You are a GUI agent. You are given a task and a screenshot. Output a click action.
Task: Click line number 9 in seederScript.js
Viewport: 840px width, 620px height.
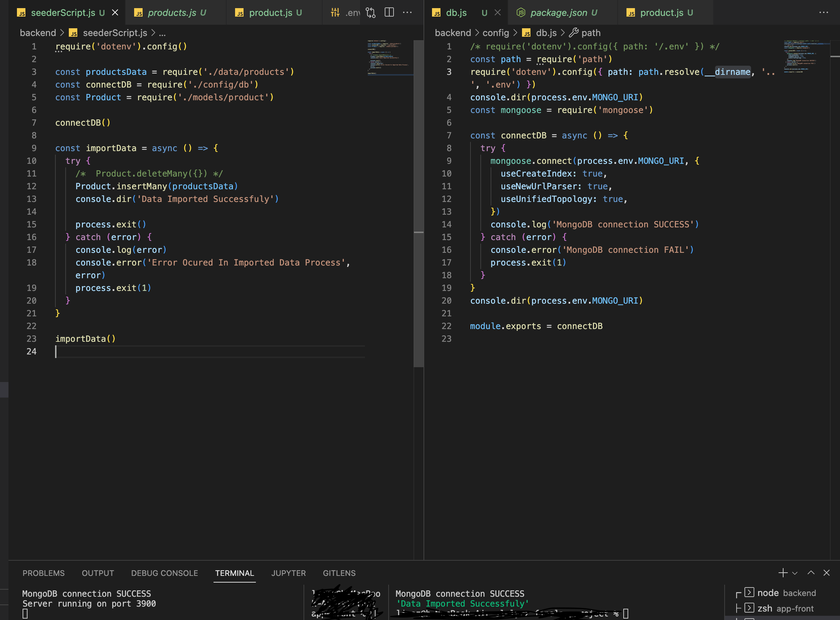(34, 148)
